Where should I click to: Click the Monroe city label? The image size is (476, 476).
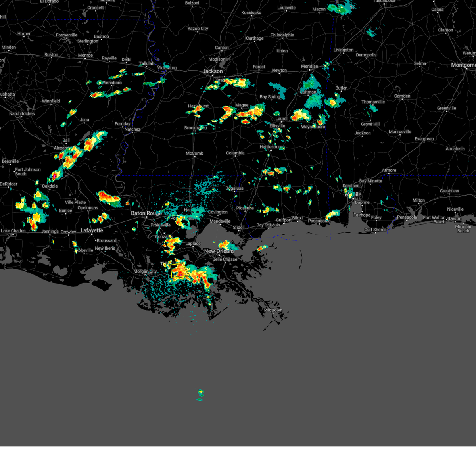pos(85,56)
